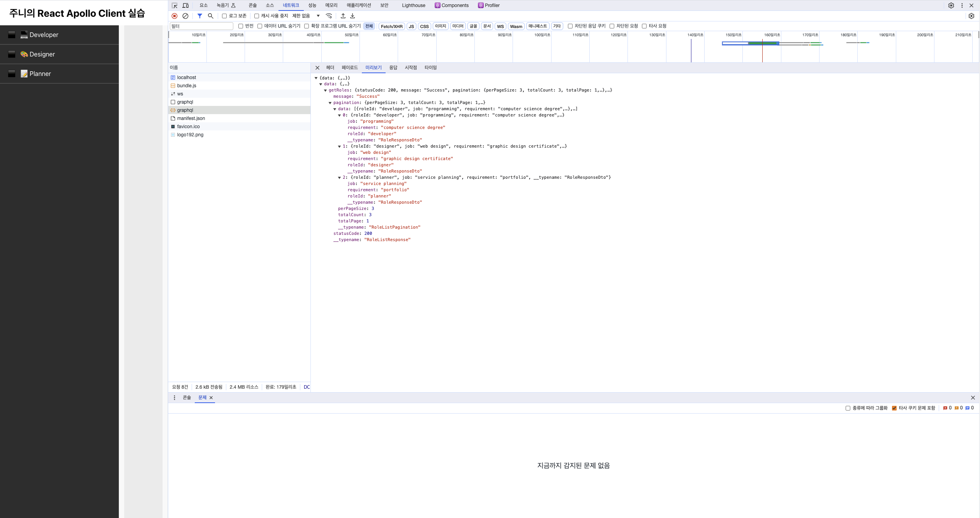Stop network recording with red button
Image resolution: width=980 pixels, height=518 pixels.
tap(174, 16)
